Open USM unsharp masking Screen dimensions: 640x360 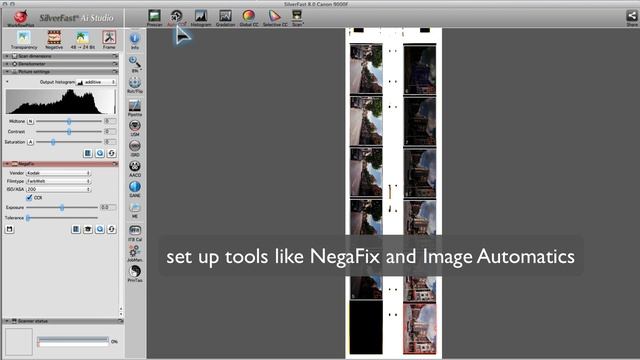[x=135, y=128]
